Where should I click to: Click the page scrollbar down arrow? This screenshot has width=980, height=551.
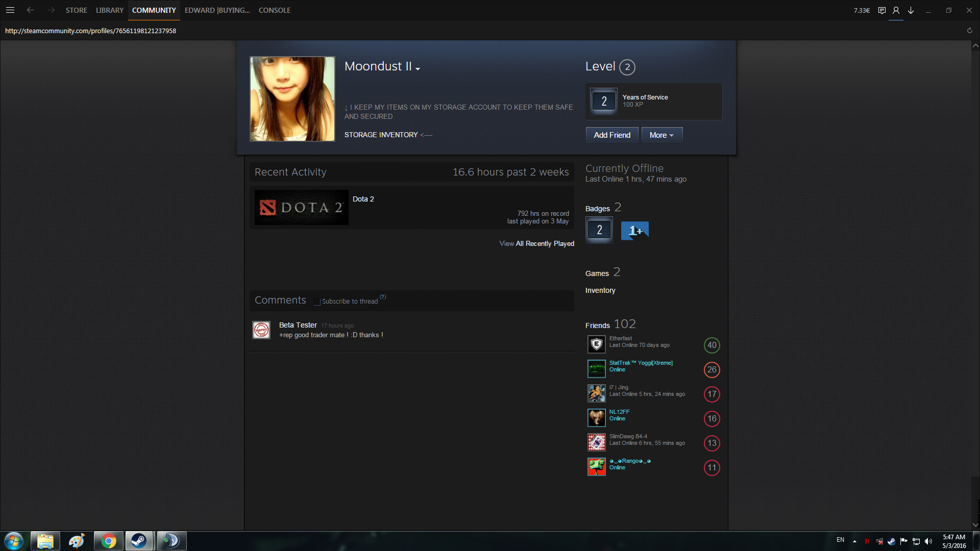975,524
